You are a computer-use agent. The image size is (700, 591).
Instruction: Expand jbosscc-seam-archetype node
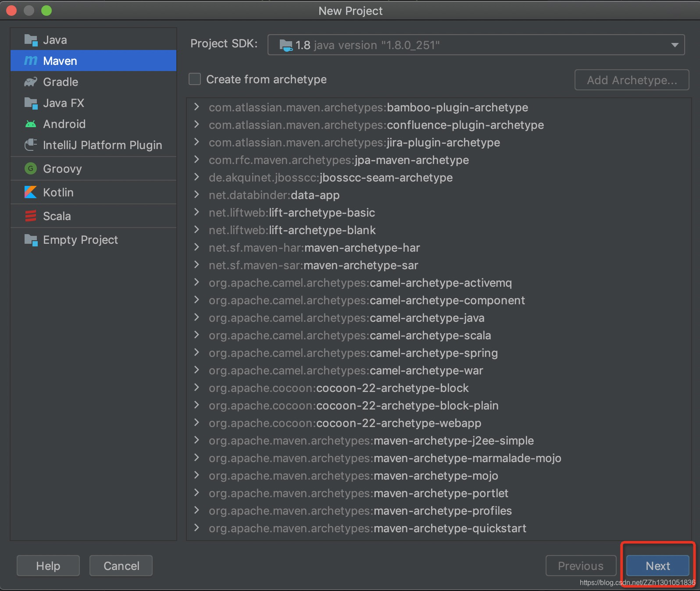pyautogui.click(x=196, y=177)
